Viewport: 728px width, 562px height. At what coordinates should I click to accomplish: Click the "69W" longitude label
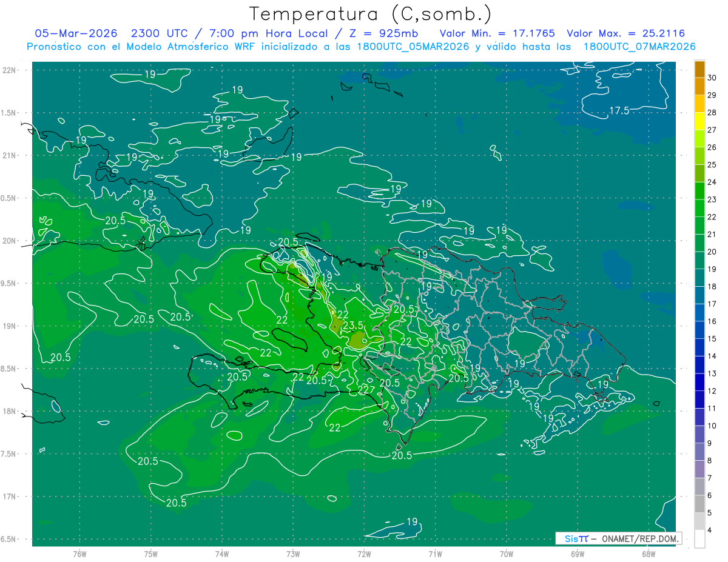point(578,554)
